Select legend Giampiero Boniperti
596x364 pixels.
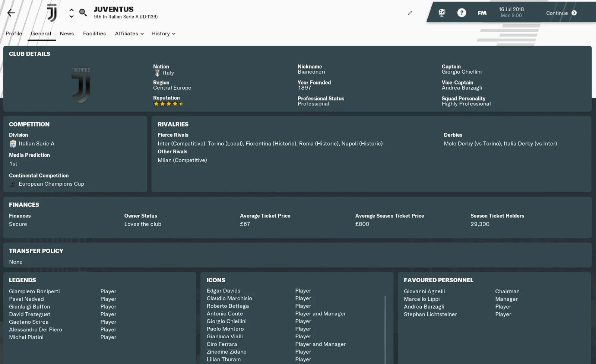pyautogui.click(x=34, y=291)
